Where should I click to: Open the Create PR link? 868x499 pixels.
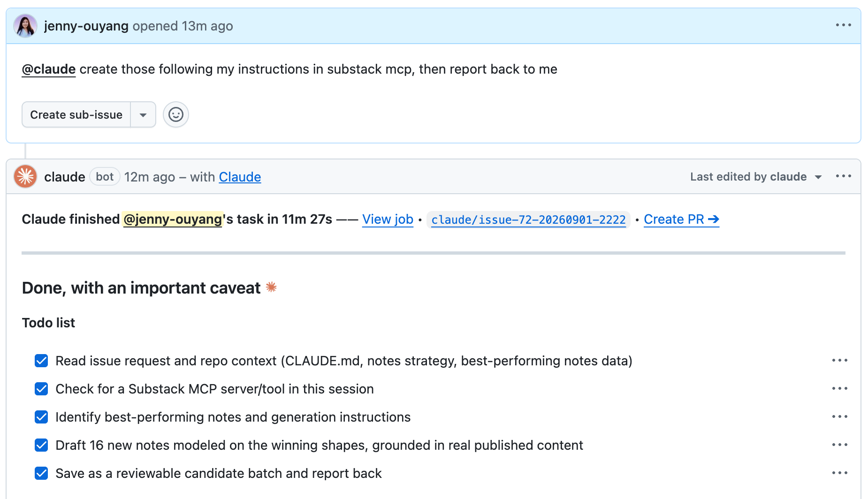tap(681, 219)
